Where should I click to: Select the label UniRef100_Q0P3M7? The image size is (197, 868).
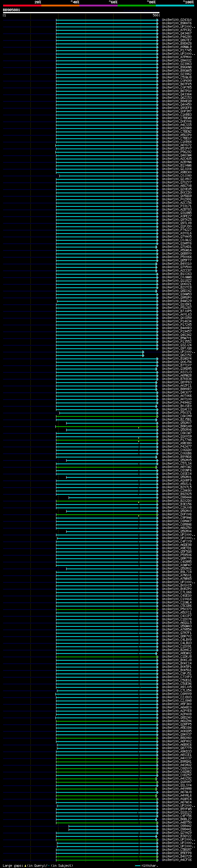(x=177, y=111)
